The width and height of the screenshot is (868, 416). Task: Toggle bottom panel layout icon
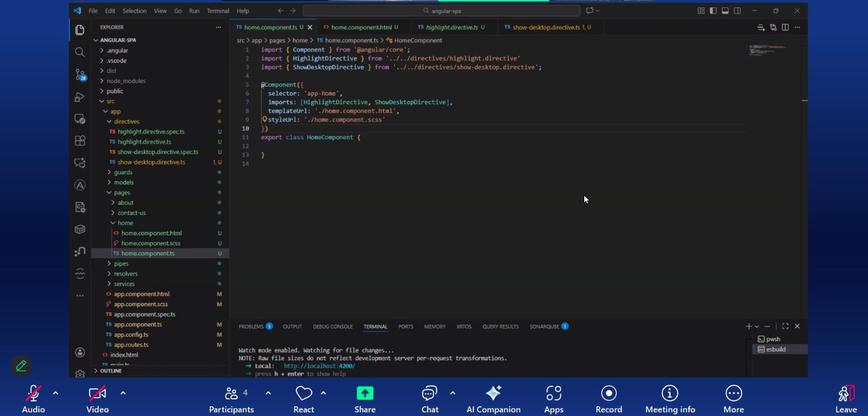(725, 11)
